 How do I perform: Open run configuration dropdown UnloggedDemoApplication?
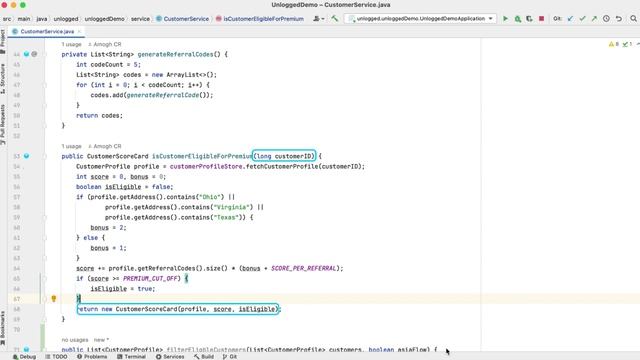(x=421, y=19)
